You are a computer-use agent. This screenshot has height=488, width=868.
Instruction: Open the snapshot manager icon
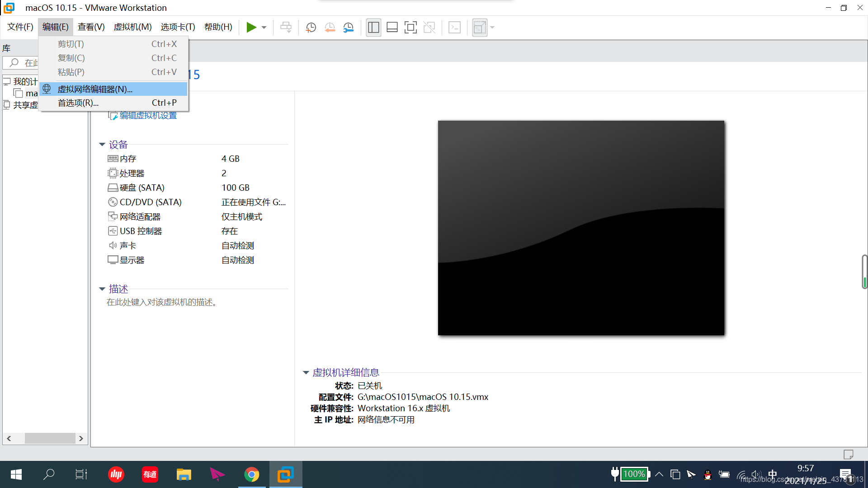pos(348,28)
